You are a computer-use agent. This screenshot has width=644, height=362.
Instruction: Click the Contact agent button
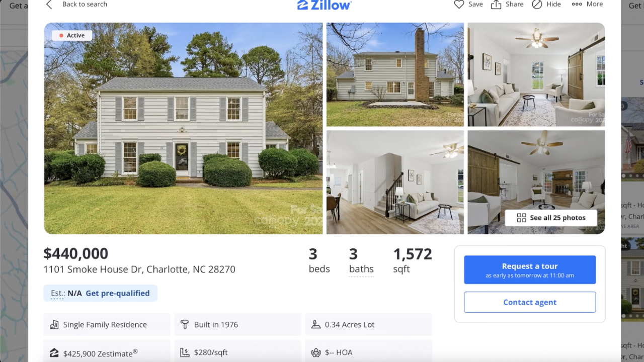click(x=530, y=302)
